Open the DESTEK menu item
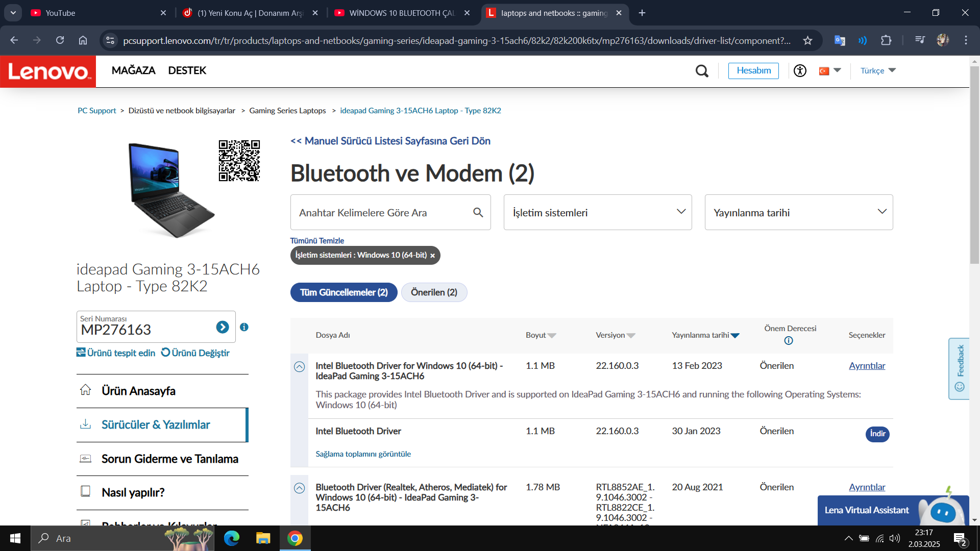Viewport: 980px width, 551px height. [187, 70]
